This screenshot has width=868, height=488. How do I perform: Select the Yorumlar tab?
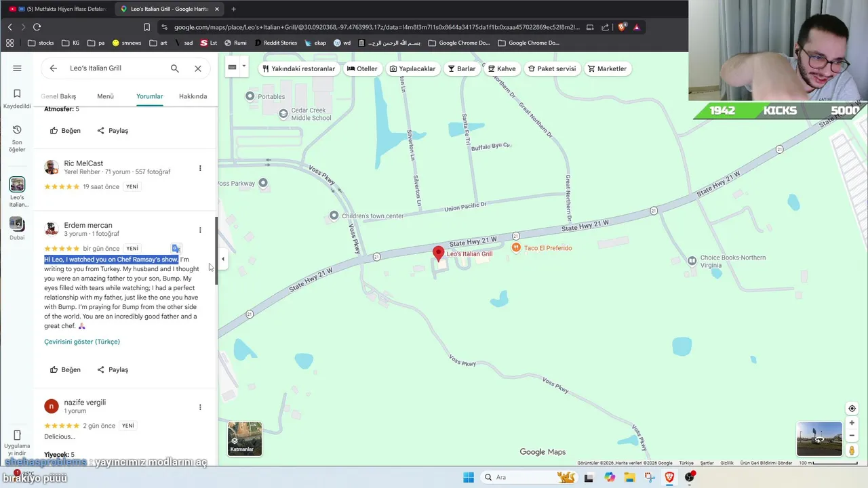coord(149,96)
